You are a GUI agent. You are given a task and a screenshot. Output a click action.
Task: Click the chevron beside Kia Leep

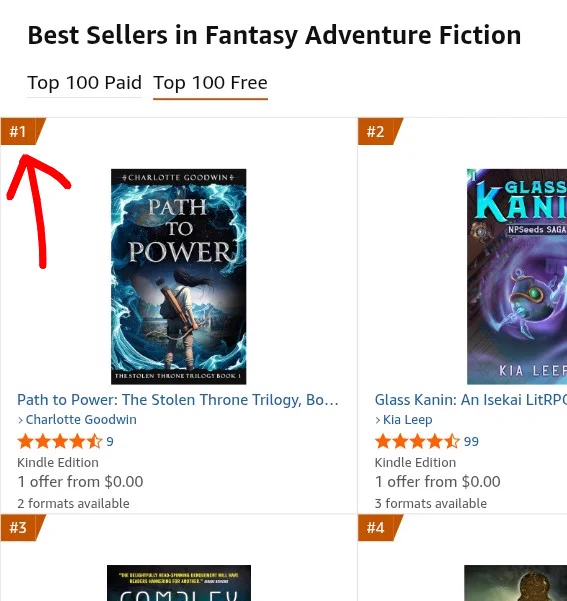coord(378,420)
